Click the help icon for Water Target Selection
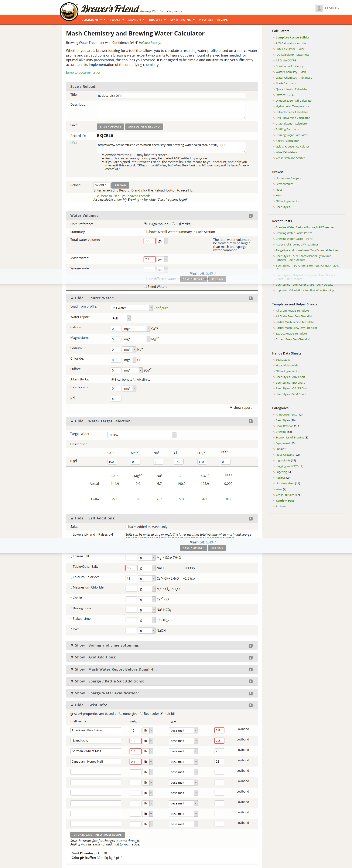The height and width of the screenshot is (868, 352). (x=250, y=421)
